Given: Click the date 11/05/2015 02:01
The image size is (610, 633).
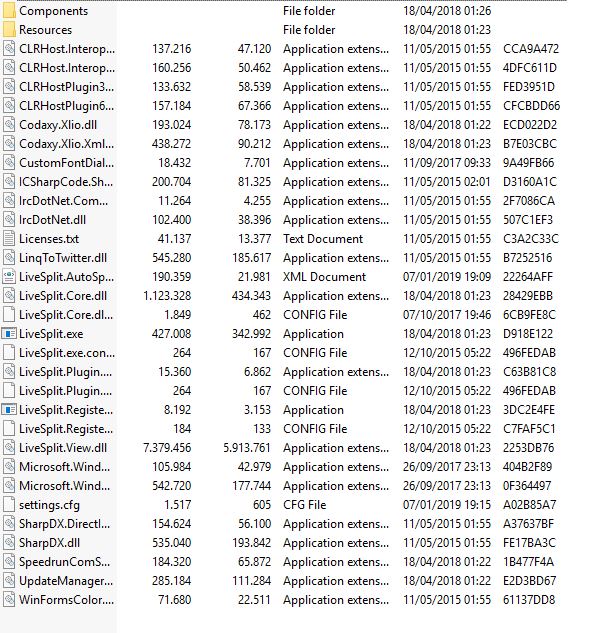Looking at the screenshot, I should coord(447,182).
